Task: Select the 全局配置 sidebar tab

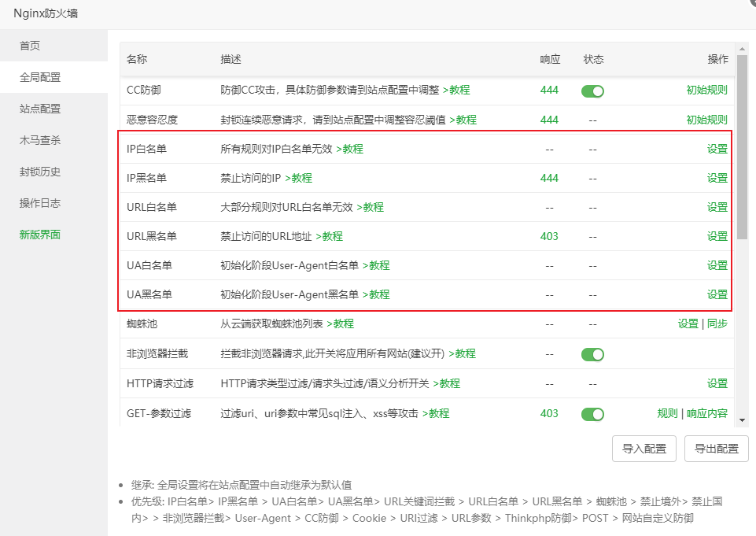Action: coord(53,77)
